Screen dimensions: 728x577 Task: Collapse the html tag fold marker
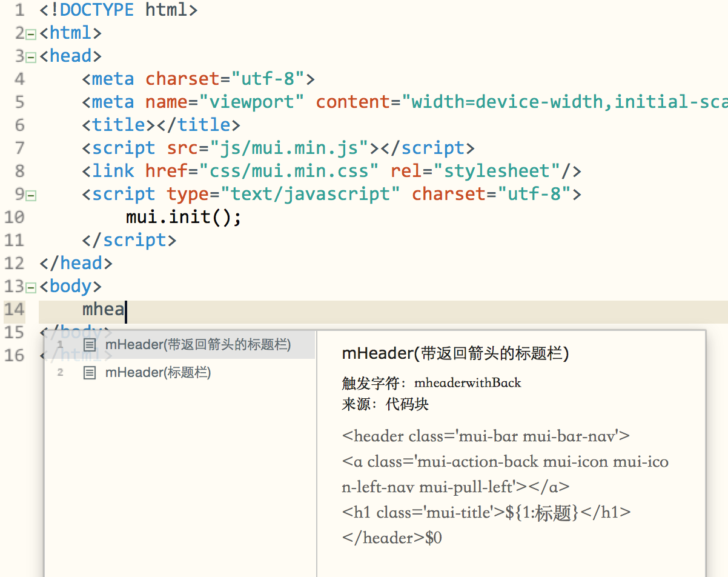(x=31, y=34)
